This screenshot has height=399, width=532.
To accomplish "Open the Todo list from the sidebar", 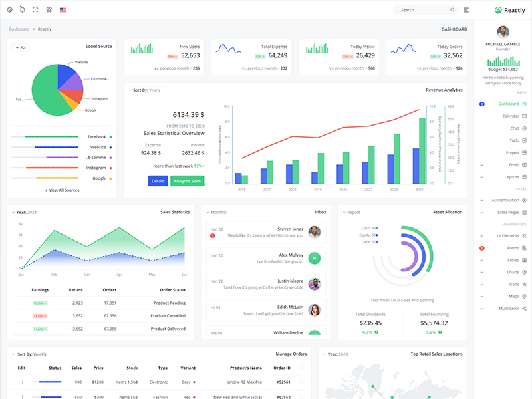I will pos(513,139).
